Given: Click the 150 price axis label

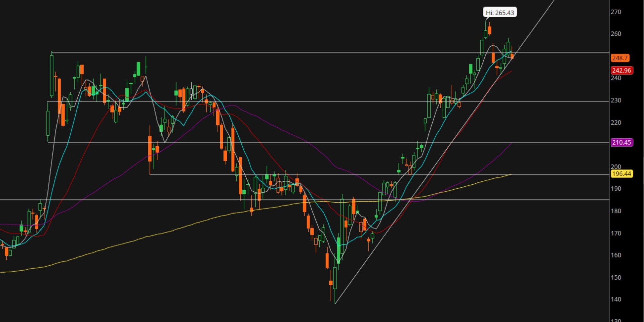Looking at the screenshot, I should tap(616, 278).
